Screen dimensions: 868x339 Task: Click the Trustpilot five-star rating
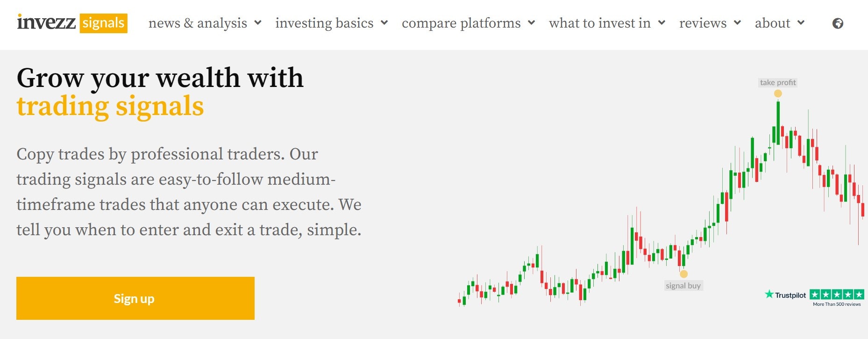point(837,295)
